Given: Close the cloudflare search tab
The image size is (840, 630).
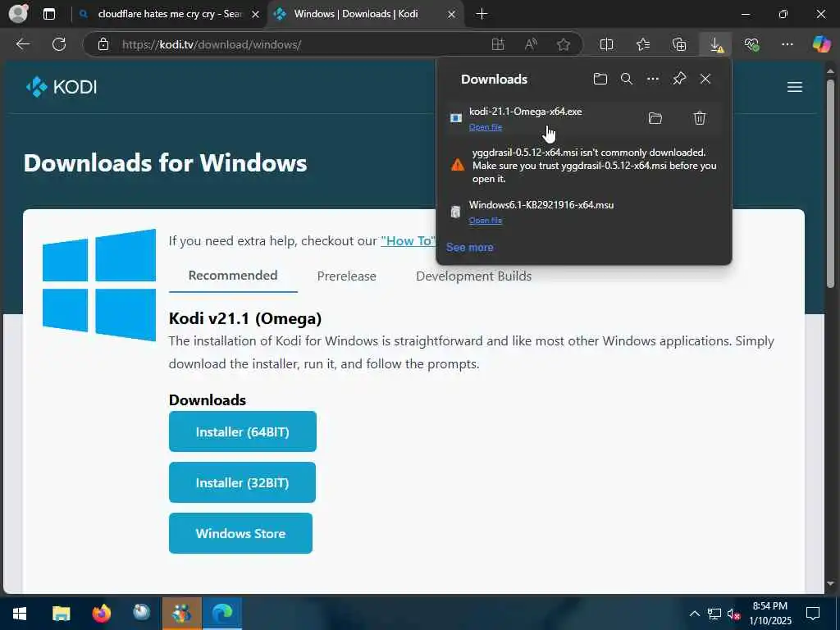Looking at the screenshot, I should coord(256,15).
